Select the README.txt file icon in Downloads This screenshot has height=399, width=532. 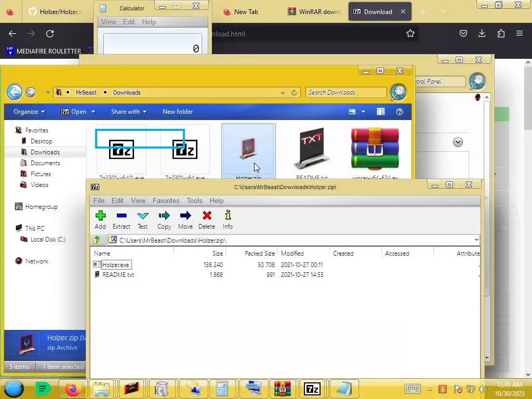[x=312, y=149]
